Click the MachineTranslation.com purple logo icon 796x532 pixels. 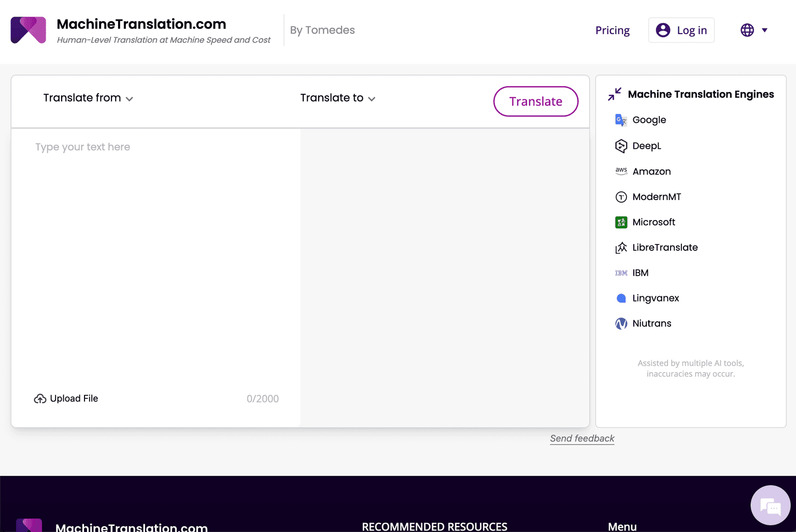coord(29,30)
